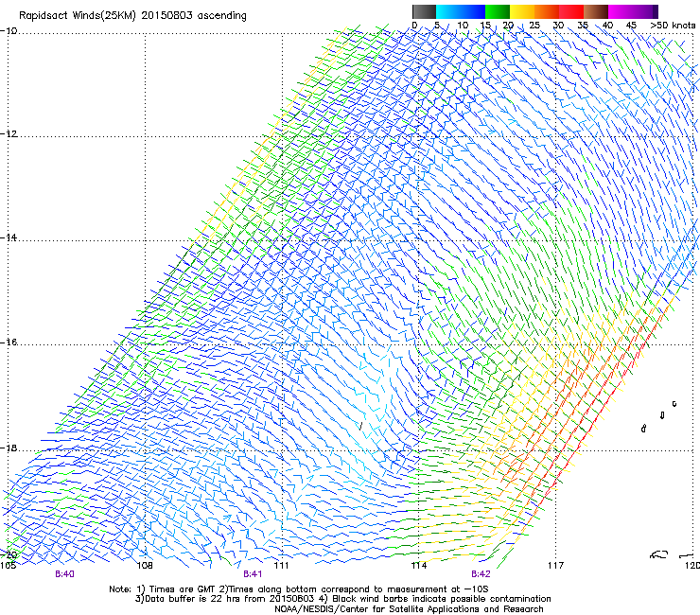The width and height of the screenshot is (700, 615).
Task: Click the -14 latitude axis label
Action: pyautogui.click(x=9, y=237)
